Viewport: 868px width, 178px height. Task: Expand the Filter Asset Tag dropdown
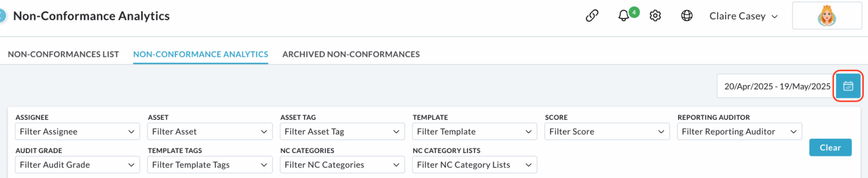tap(342, 131)
